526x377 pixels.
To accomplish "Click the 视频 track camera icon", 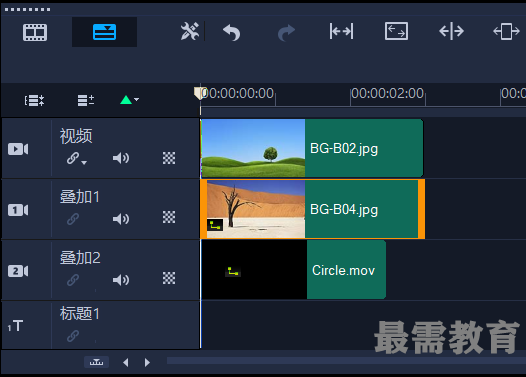I will point(18,149).
